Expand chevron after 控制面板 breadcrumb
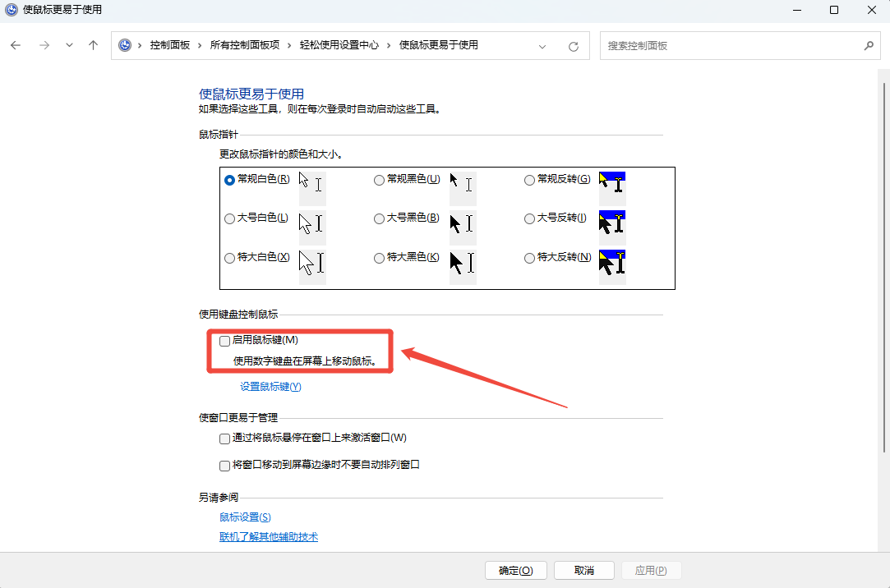Image resolution: width=890 pixels, height=588 pixels. 200,46
